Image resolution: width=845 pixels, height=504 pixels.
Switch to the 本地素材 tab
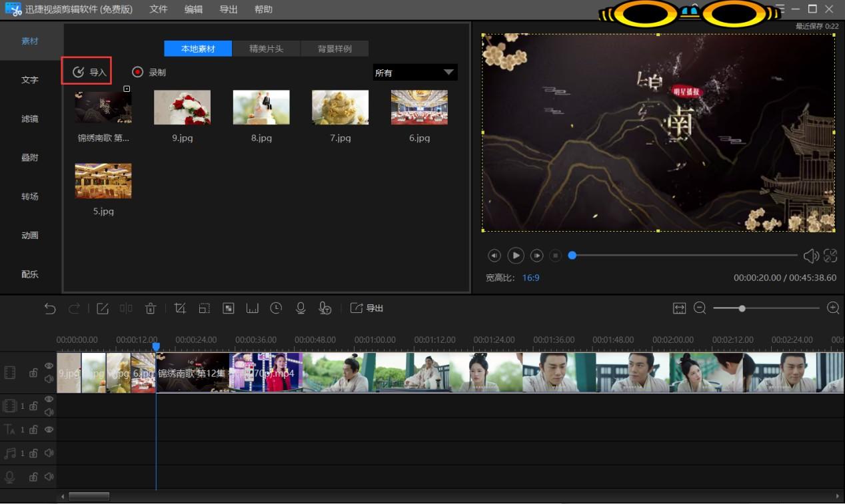point(198,49)
